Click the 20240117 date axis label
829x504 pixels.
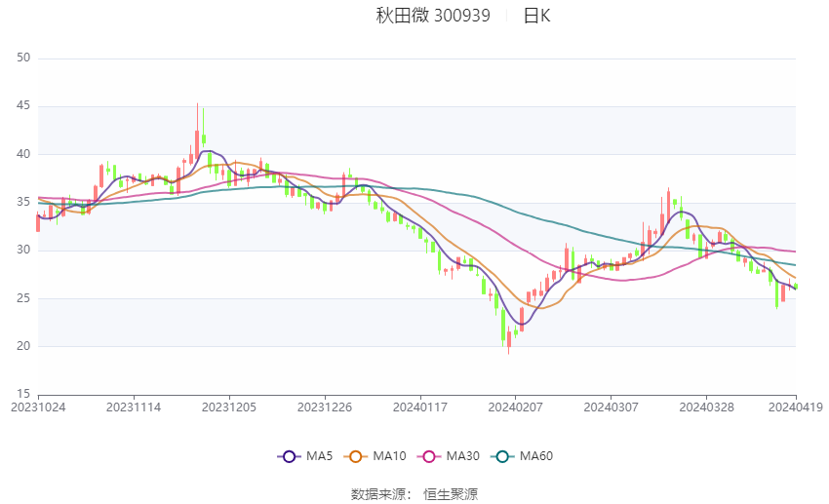tap(419, 406)
